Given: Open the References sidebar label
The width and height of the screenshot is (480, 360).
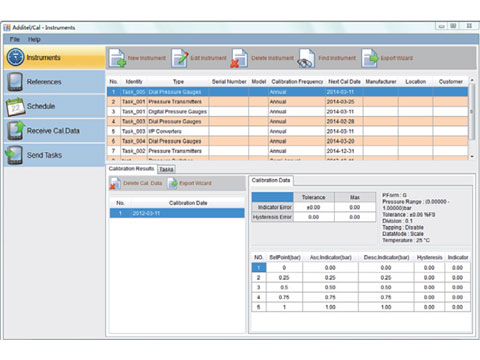Looking at the screenshot, I should [44, 82].
